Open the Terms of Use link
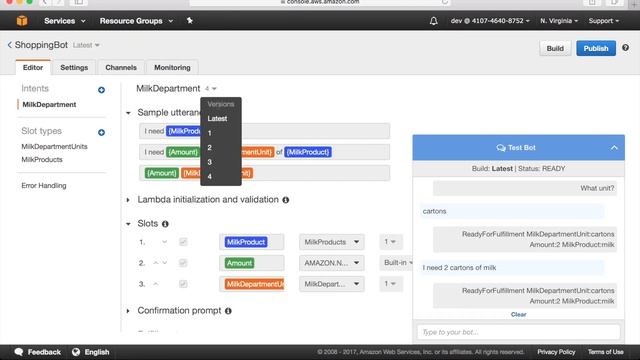This screenshot has width=640, height=360. (605, 352)
